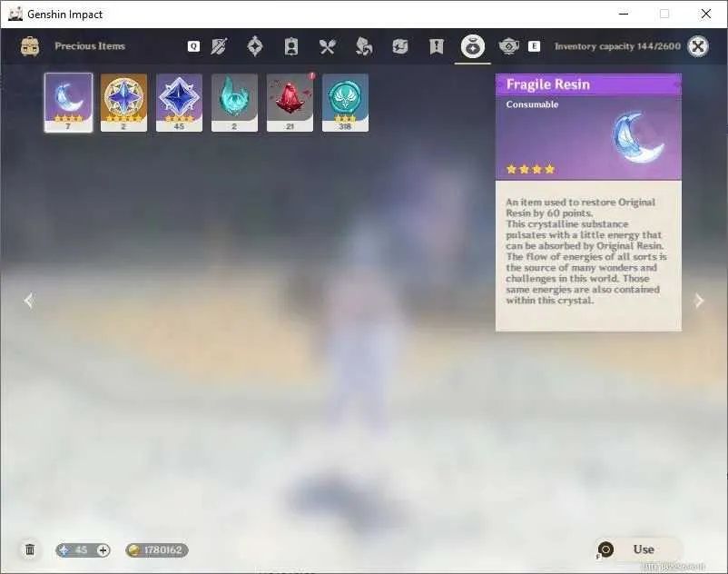Open the Quest items tab icon
Image resolution: width=728 pixels, height=574 pixels.
pyautogui.click(x=437, y=46)
